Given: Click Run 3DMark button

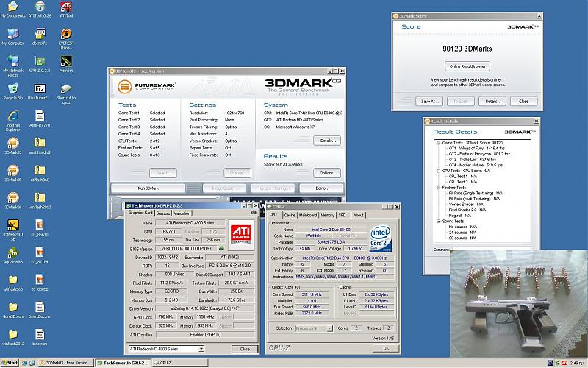Looking at the screenshot, I should tap(148, 188).
